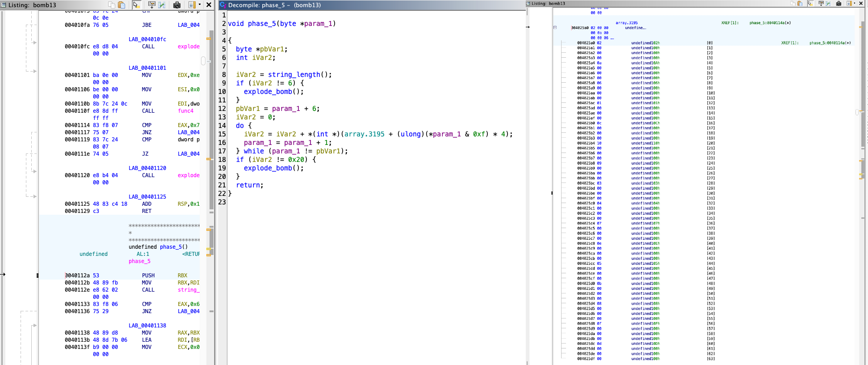Take a snapshot of the right Listing
This screenshot has width=868, height=365.
(839, 4)
